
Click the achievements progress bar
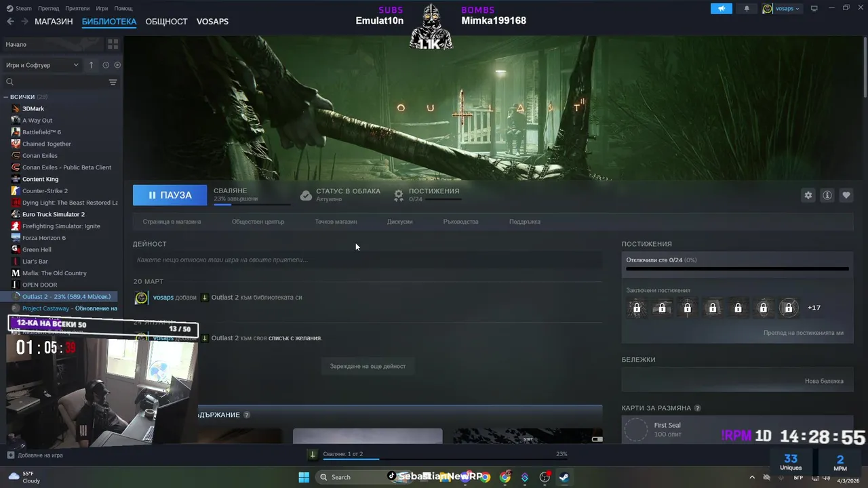pos(737,269)
